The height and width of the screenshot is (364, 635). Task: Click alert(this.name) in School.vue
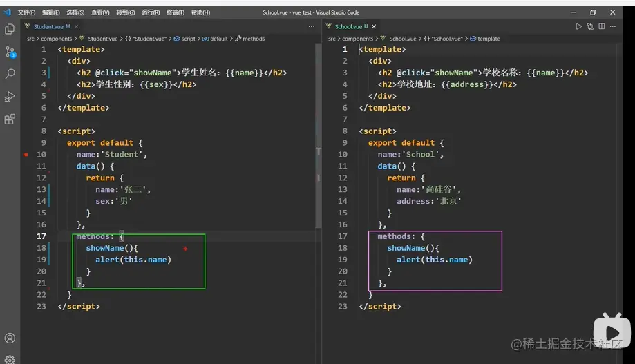click(x=434, y=260)
